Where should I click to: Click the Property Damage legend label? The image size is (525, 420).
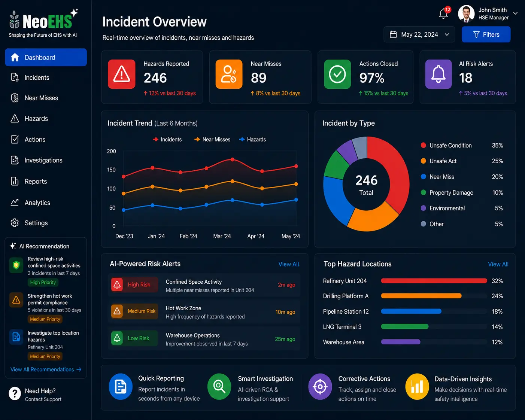coord(451,192)
